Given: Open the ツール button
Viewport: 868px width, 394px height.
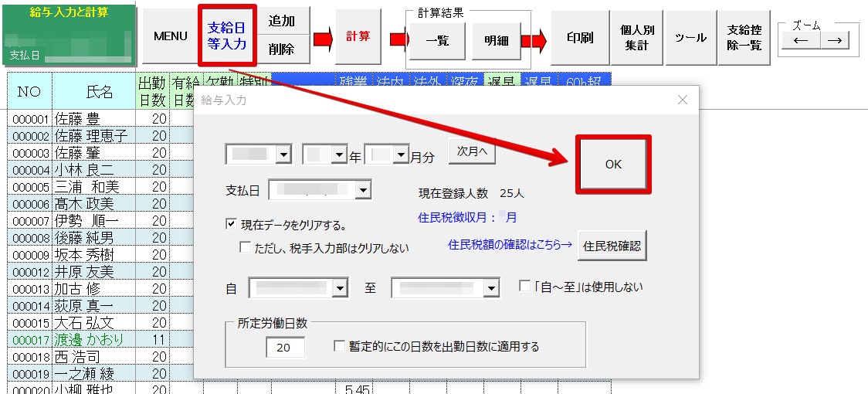Looking at the screenshot, I should (690, 37).
